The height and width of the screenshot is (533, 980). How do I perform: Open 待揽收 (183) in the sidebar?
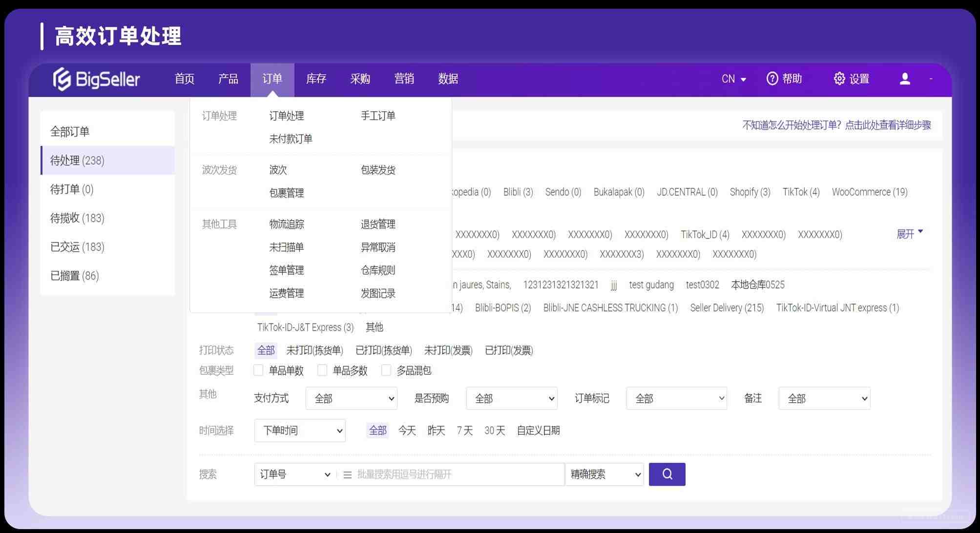[107, 218]
